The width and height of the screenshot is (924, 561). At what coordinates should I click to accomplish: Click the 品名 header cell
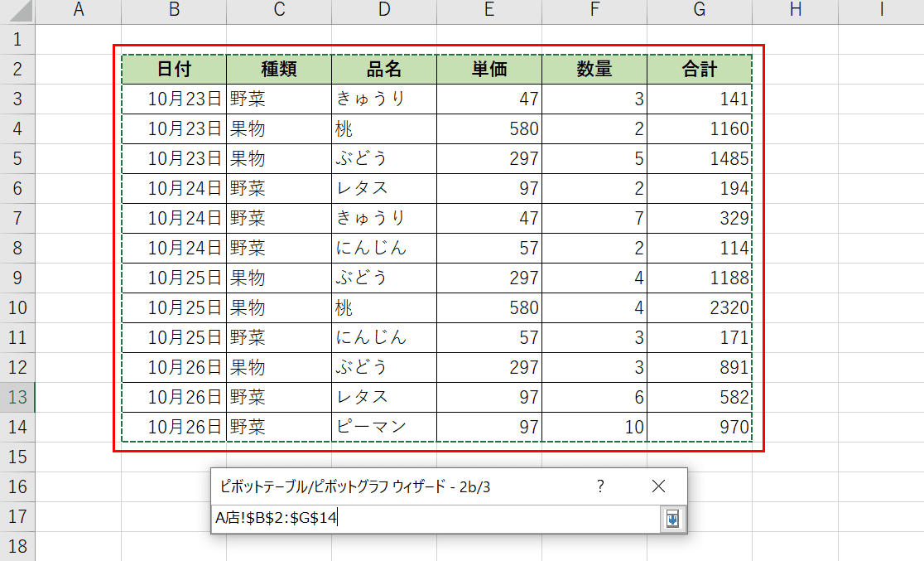384,69
